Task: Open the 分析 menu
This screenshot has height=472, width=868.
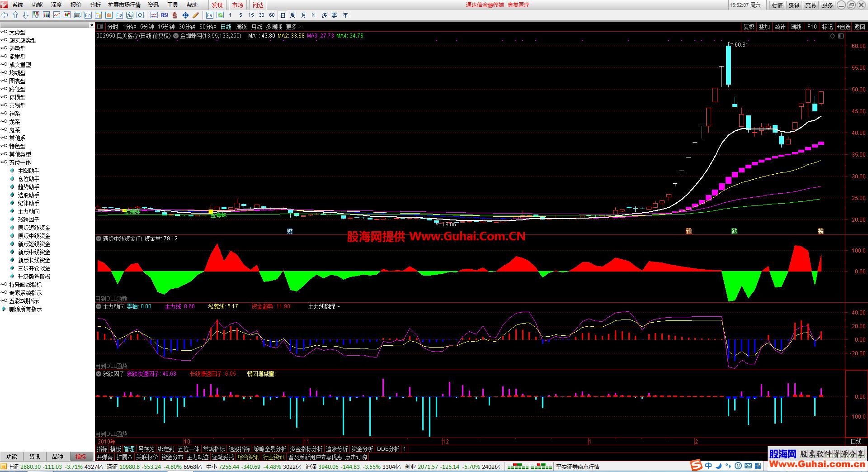Action: pyautogui.click(x=95, y=5)
